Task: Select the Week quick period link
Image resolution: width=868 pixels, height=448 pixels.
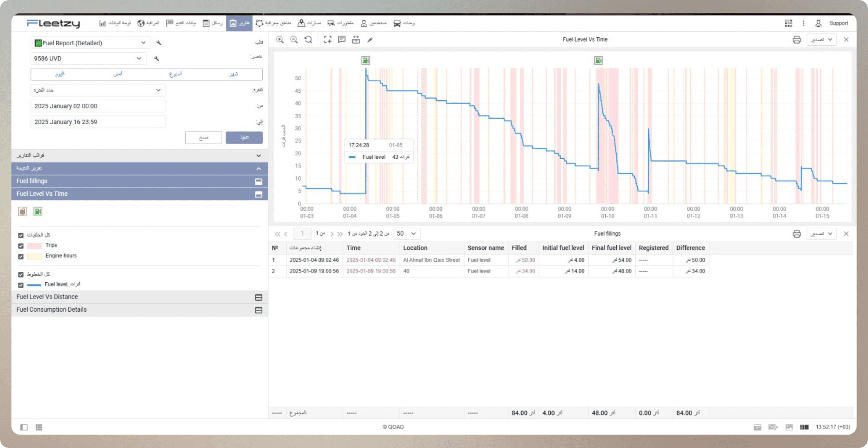Action: click(x=175, y=74)
